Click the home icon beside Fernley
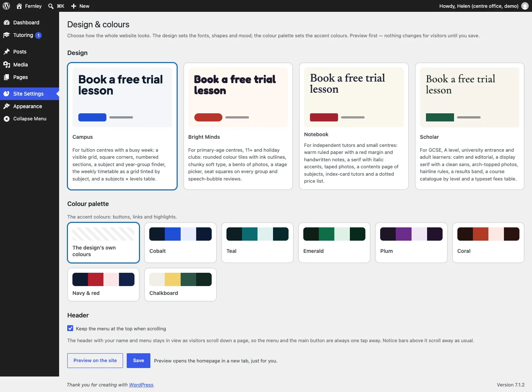This screenshot has width=532, height=392. 19,6
